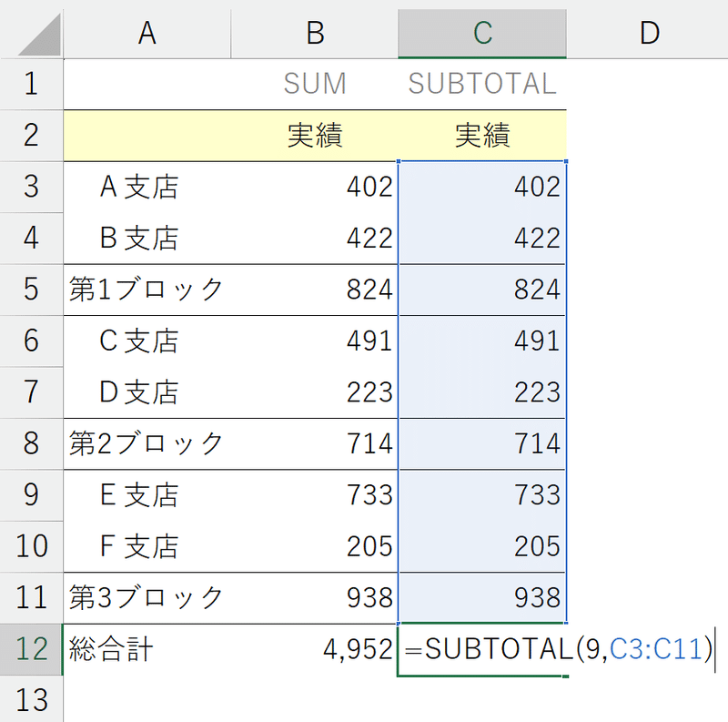Click the fill handle of cell C12

[565, 676]
